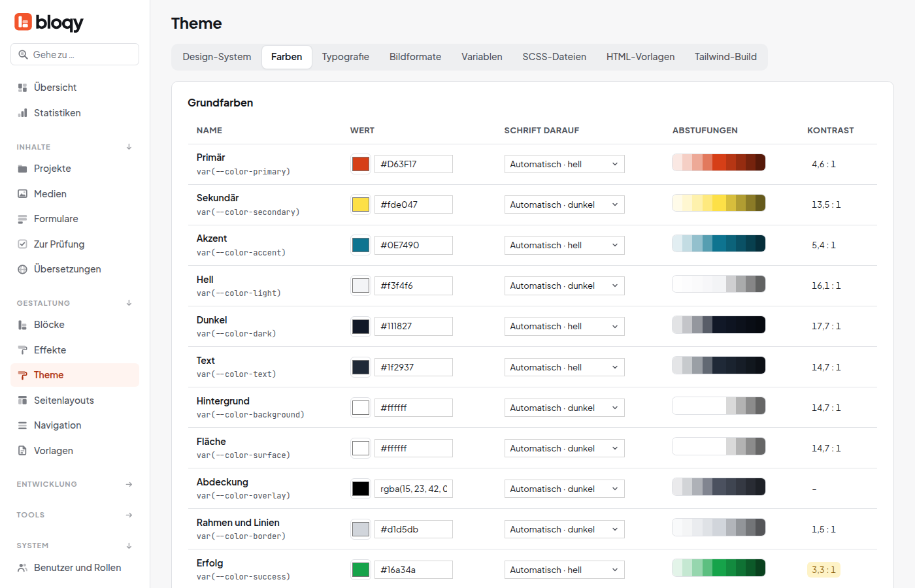915x588 pixels.
Task: Click the Theme paint roller icon
Action: (x=22, y=375)
